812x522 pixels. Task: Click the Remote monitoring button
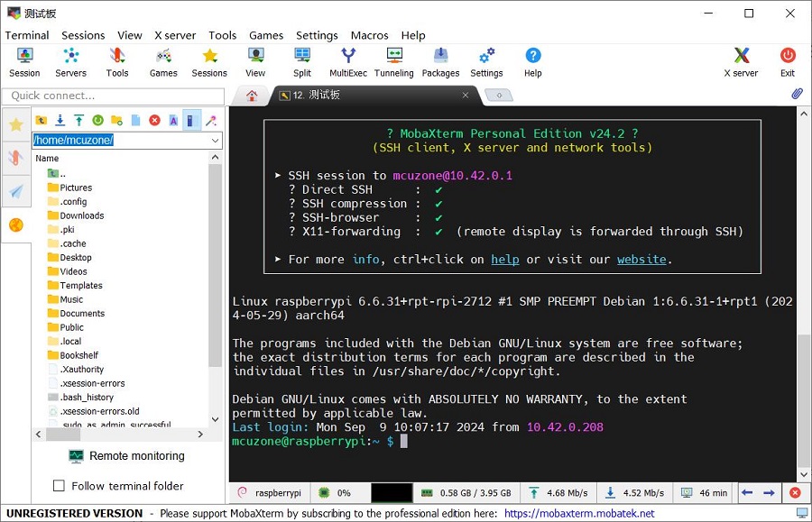[x=127, y=456]
